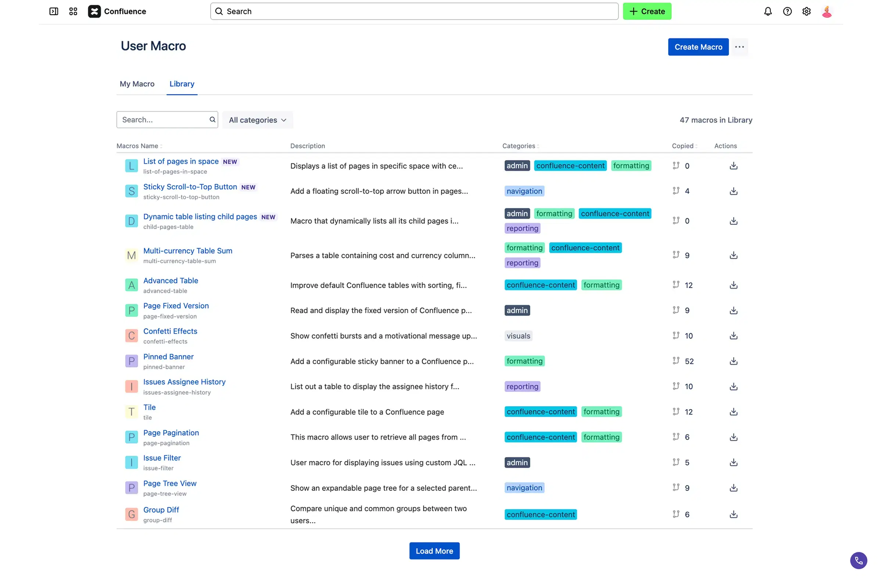
Task: Click '47 macros in Library' text
Action: pyautogui.click(x=717, y=120)
